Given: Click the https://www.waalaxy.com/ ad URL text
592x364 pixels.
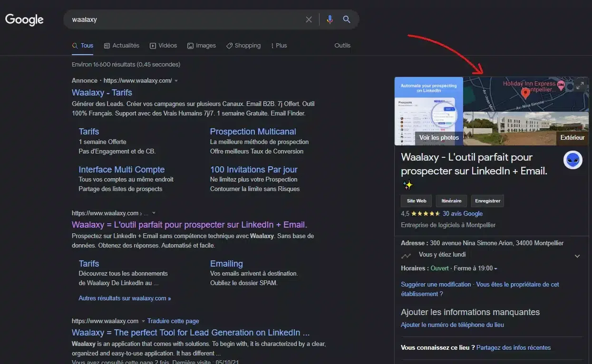Looking at the screenshot, I should (x=138, y=81).
